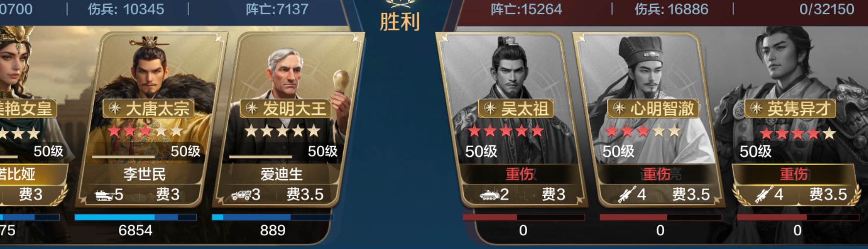Click the blue troop bar above 6854
868x249 pixels.
pos(136,217)
